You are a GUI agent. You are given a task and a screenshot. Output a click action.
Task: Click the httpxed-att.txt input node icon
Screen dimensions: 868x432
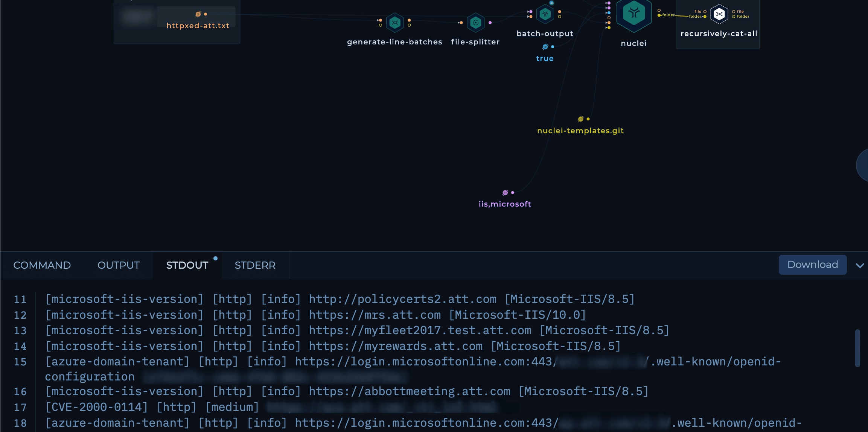(x=198, y=14)
